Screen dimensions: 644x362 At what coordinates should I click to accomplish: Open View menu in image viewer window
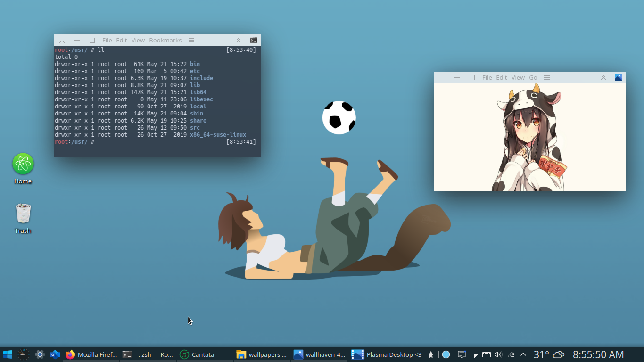518,78
